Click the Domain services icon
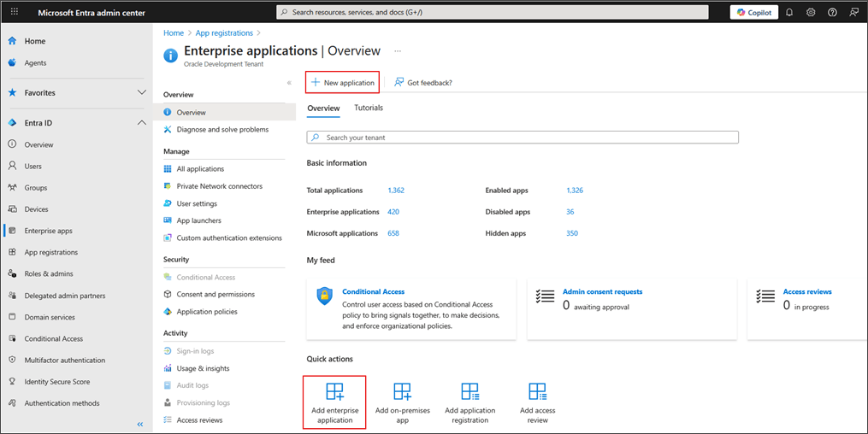The image size is (868, 434). pyautogui.click(x=12, y=317)
